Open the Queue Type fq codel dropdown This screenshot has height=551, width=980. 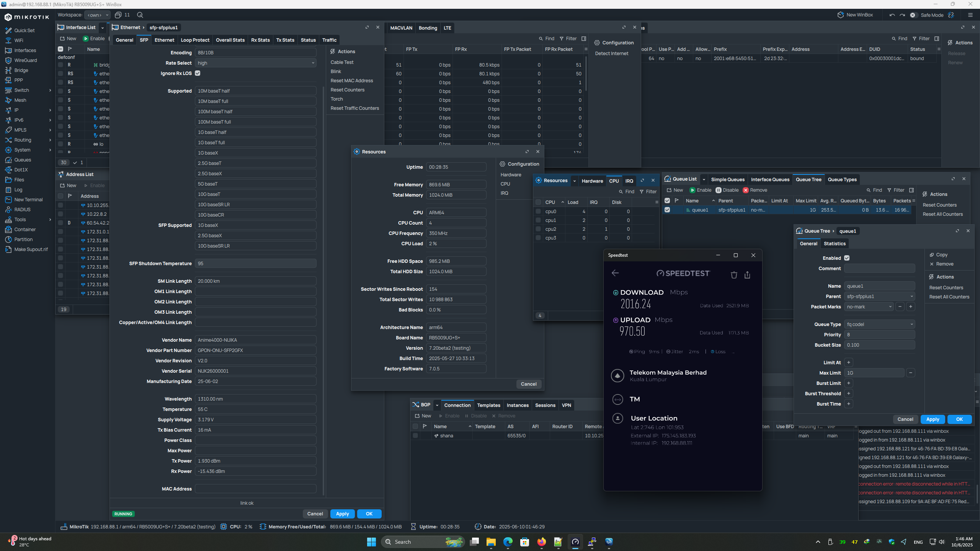coord(879,324)
